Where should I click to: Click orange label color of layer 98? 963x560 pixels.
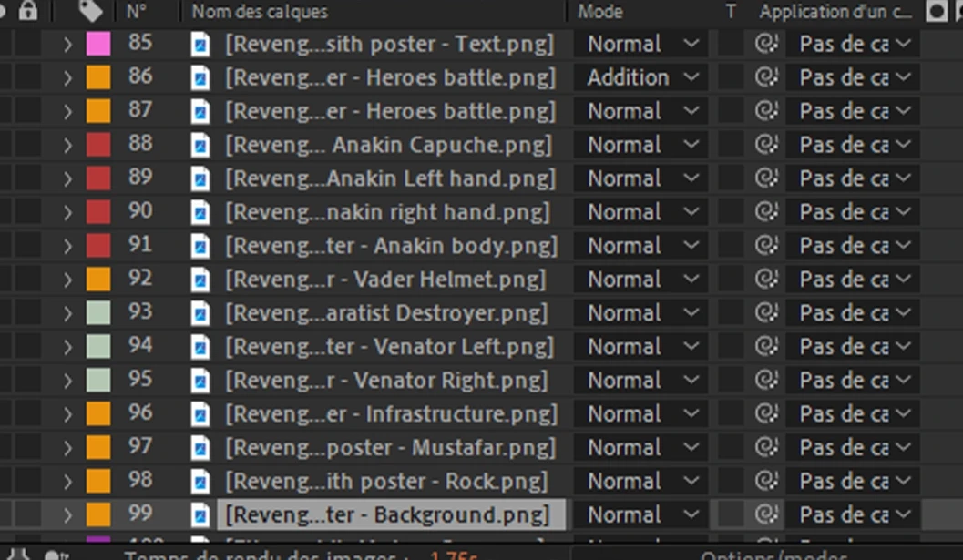[98, 482]
